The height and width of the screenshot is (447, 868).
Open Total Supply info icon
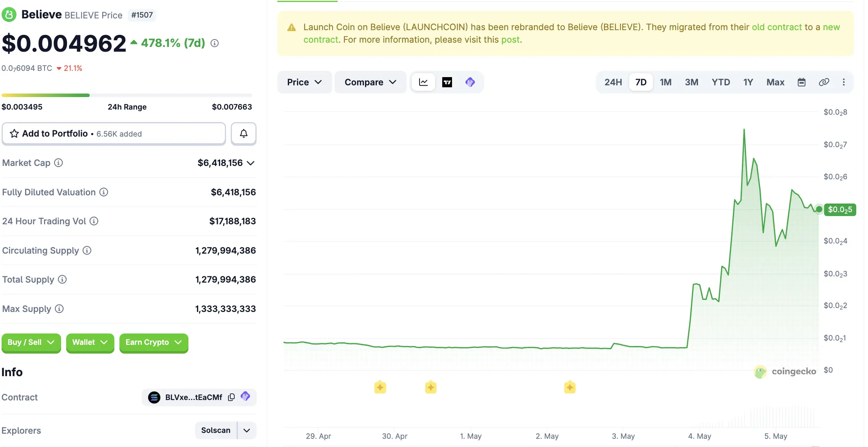(x=62, y=279)
